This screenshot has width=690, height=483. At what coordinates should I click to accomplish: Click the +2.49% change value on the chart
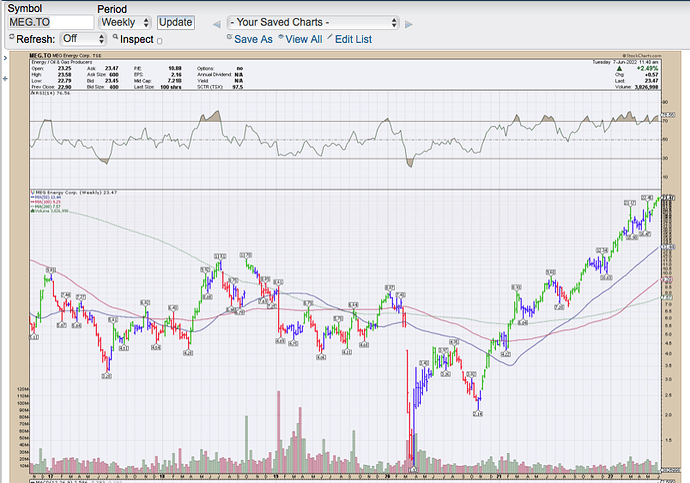coord(647,69)
